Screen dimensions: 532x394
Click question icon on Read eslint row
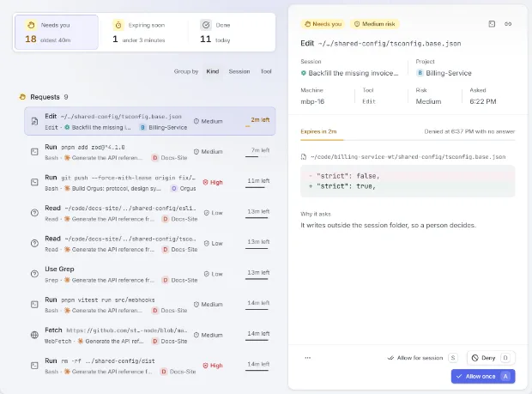[x=34, y=213]
